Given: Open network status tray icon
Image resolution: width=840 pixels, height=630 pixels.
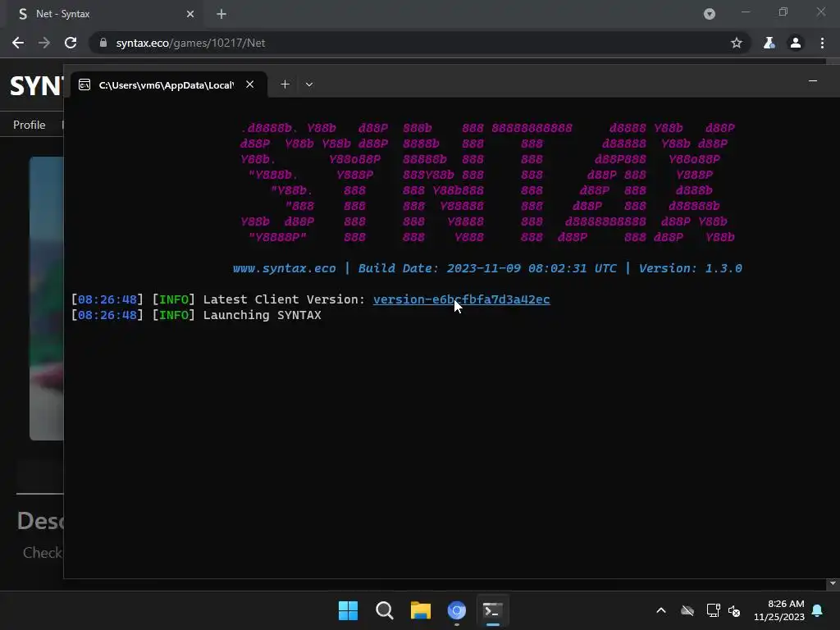Looking at the screenshot, I should pos(713,610).
